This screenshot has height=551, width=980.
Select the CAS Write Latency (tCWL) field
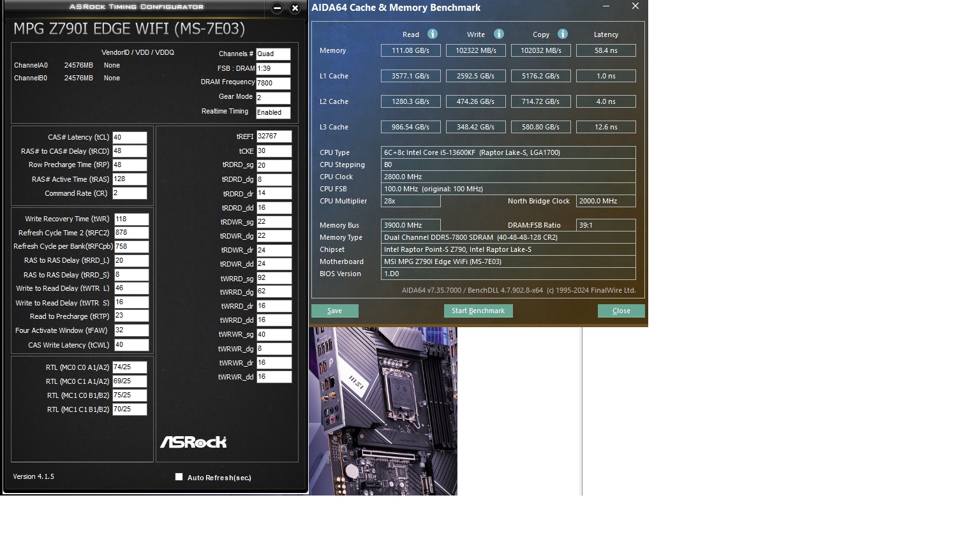pos(131,345)
